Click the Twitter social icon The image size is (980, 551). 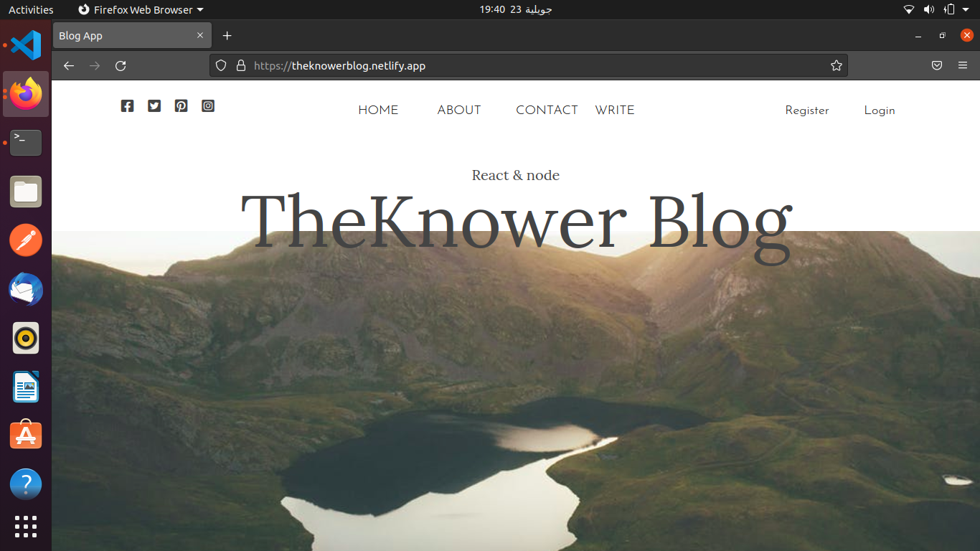[x=154, y=106]
